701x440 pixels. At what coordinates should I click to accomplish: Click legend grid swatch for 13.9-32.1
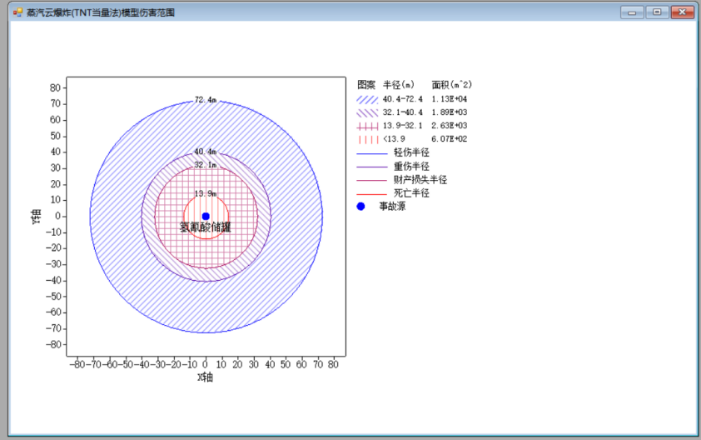coord(367,126)
